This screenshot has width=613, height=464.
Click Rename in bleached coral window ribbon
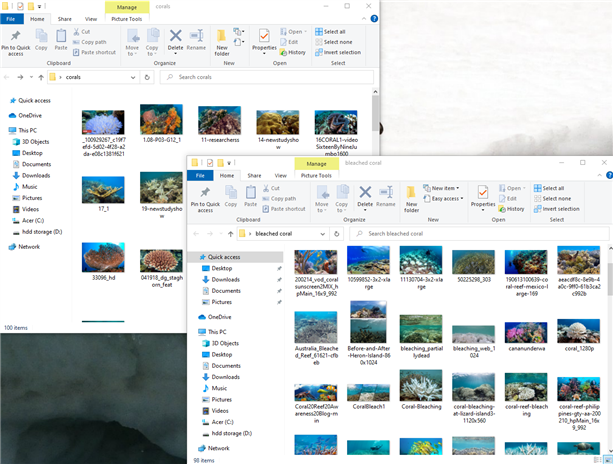tap(385, 197)
